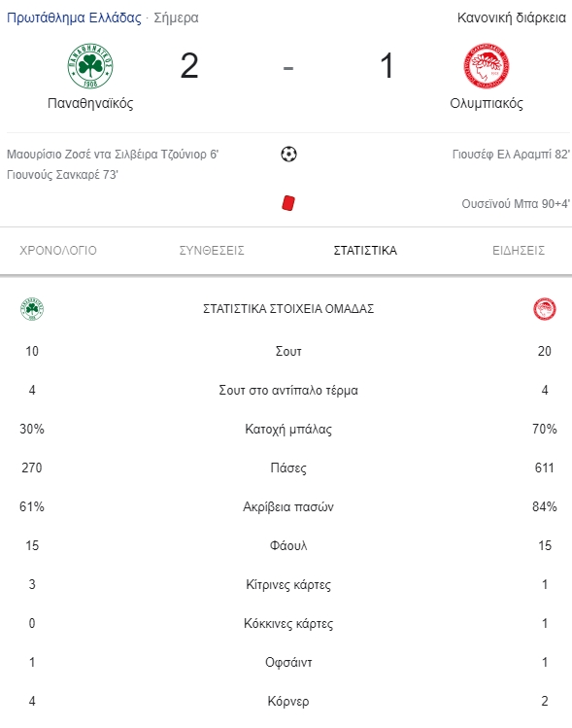Click the large Olympiacos red crest
572x728 pixels.
(487, 66)
